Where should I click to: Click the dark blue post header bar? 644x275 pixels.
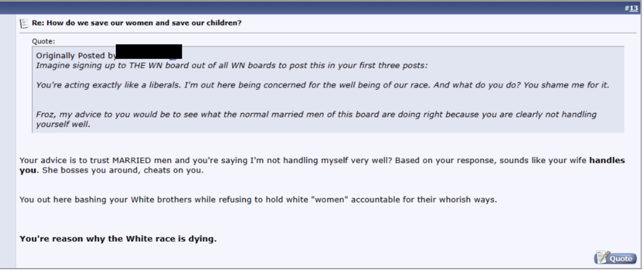click(x=321, y=8)
